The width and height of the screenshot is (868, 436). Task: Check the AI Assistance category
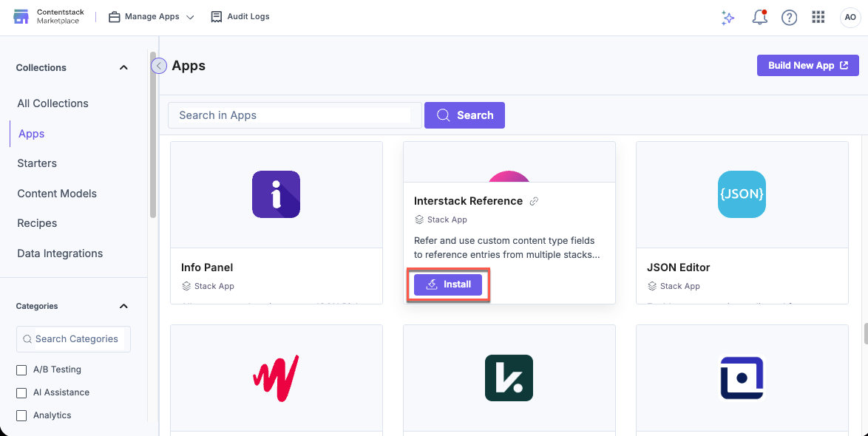click(21, 393)
